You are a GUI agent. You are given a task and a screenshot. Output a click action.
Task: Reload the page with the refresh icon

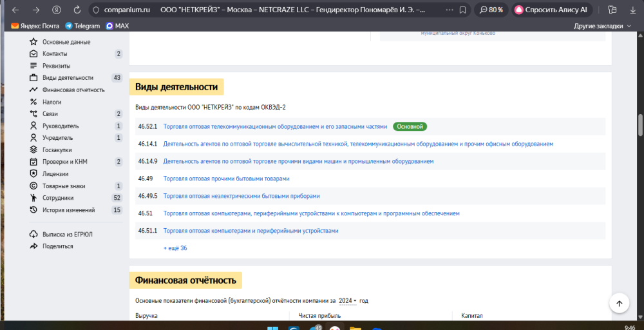point(77,10)
